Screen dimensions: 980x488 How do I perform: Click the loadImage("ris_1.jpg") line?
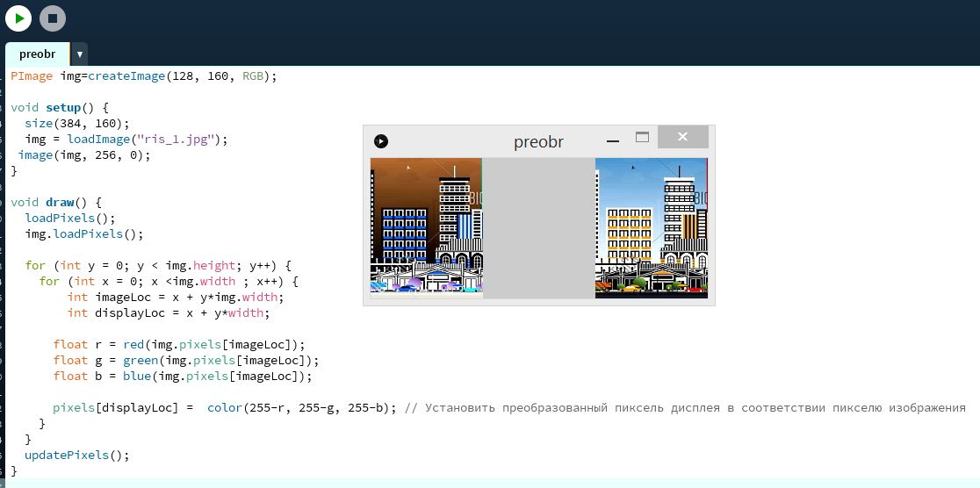[x=126, y=140]
